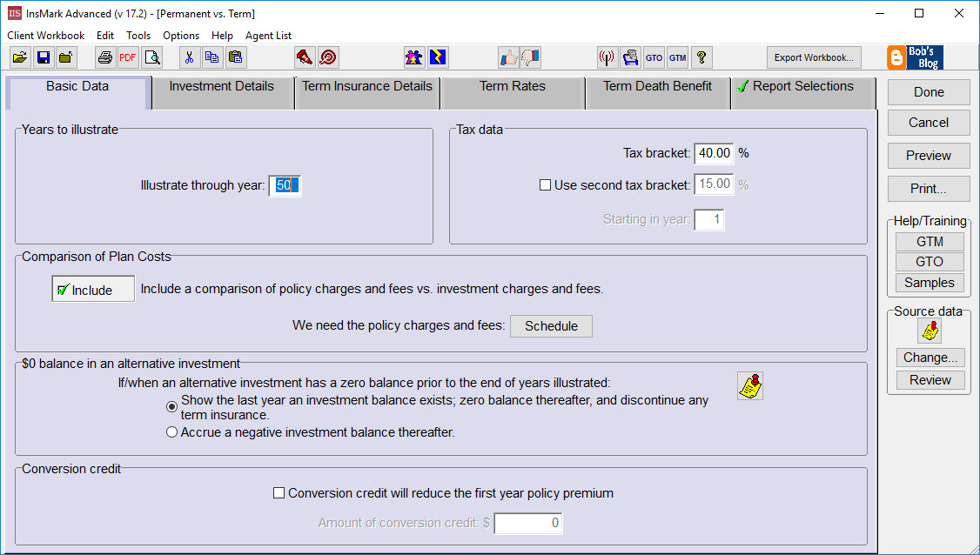This screenshot has width=980, height=555.
Task: Click the Illustrate through year input field
Action: (x=285, y=185)
